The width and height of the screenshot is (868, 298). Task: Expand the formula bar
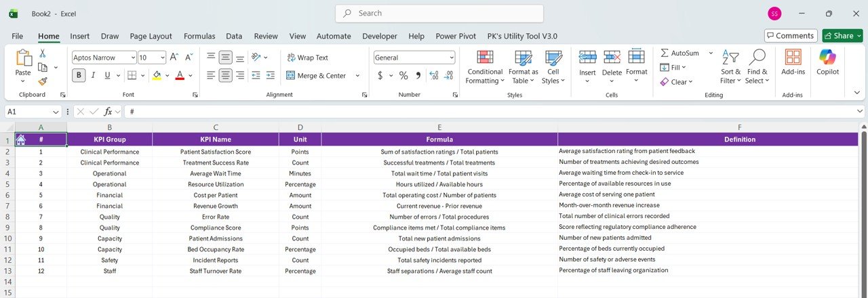tap(860, 111)
